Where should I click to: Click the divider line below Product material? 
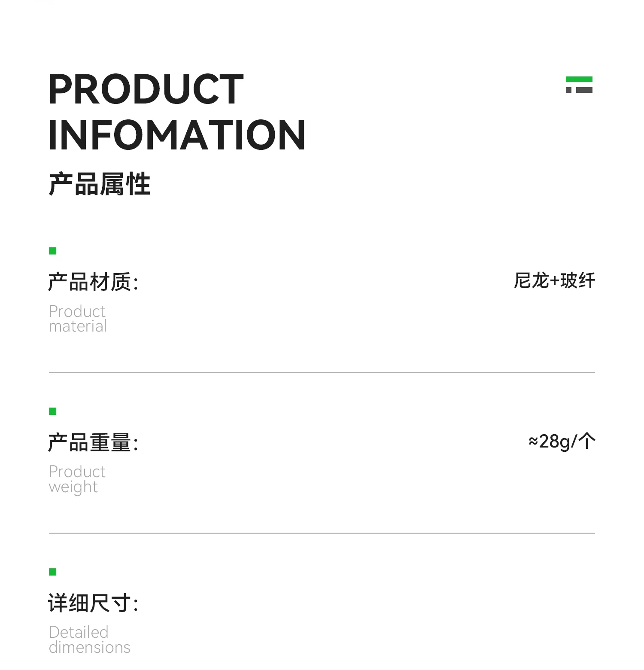point(322,373)
